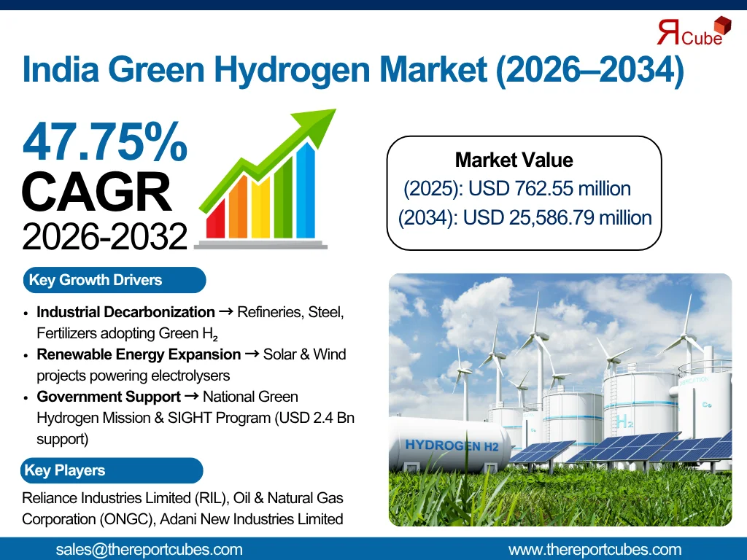Click the Industrial Decarbonization bullet

(x=125, y=312)
